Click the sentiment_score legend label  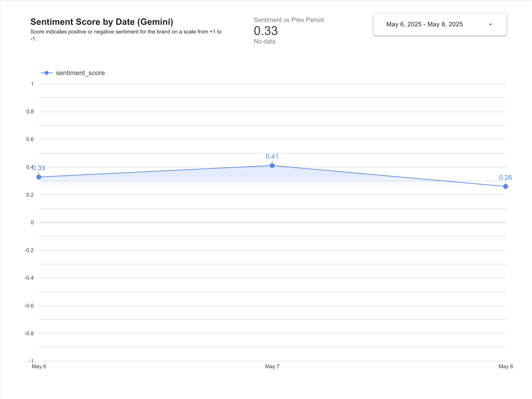point(80,73)
